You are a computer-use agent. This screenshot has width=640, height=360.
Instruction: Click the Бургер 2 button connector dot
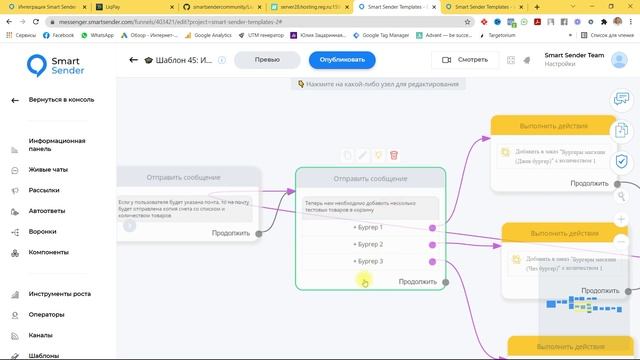[432, 245]
